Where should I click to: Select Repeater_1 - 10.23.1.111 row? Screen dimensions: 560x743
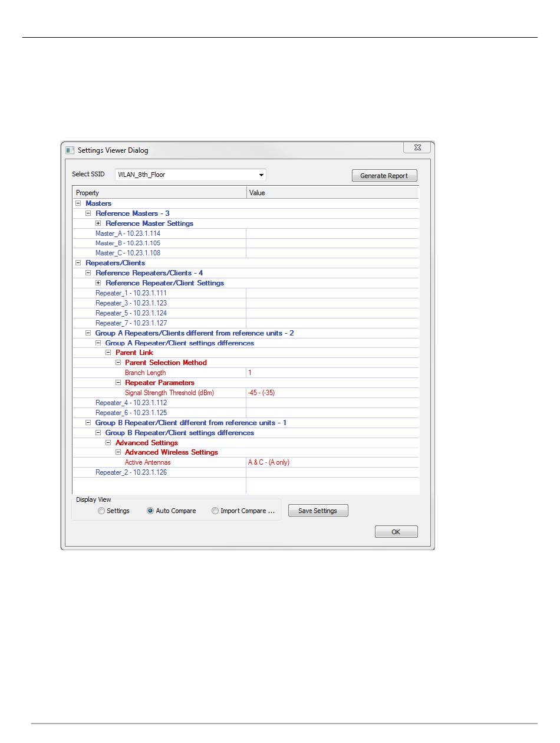(245, 293)
